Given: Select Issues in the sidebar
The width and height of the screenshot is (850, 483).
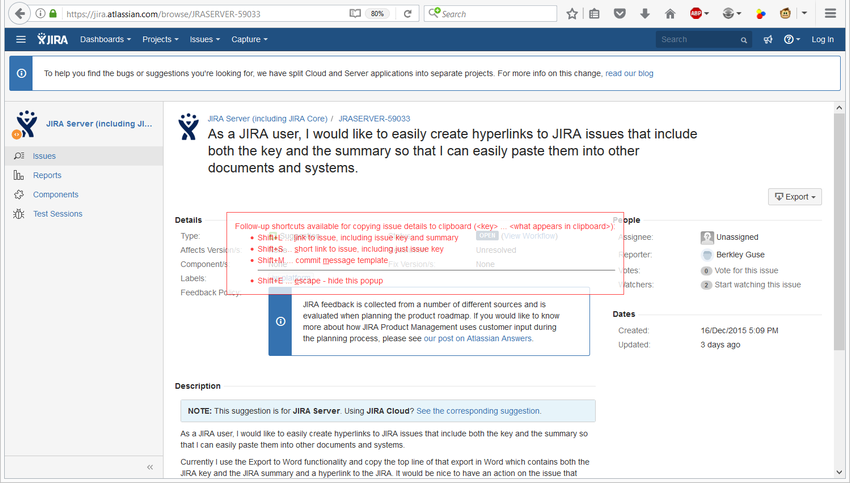Looking at the screenshot, I should pos(84,156).
